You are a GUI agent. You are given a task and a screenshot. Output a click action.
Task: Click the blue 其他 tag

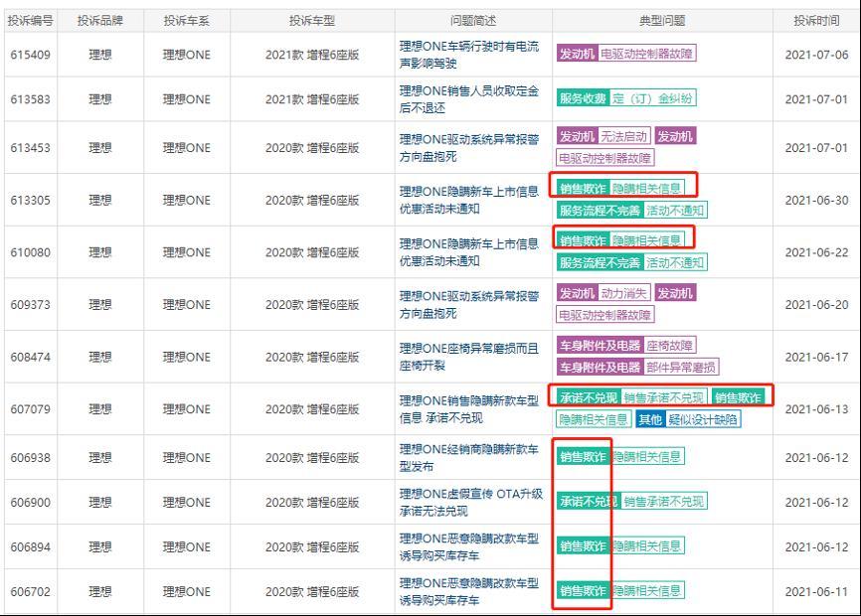pyautogui.click(x=650, y=419)
